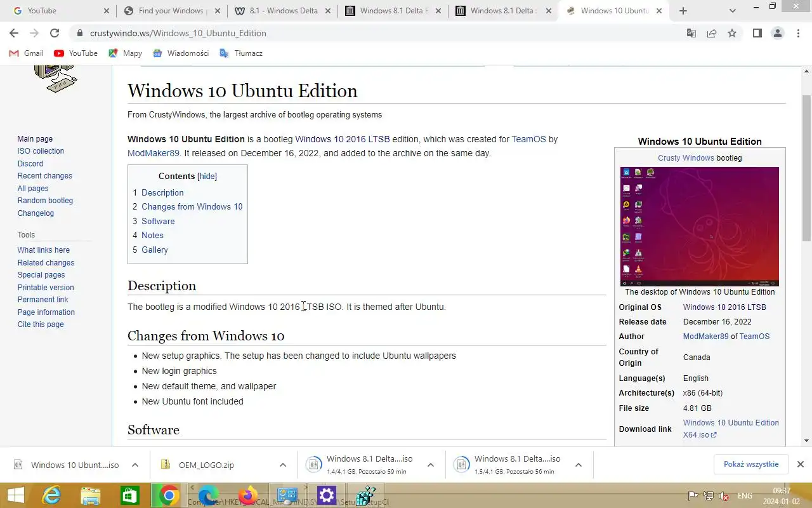Image resolution: width=812 pixels, height=508 pixels.
Task: Click the network tray icon
Action: pos(708,496)
